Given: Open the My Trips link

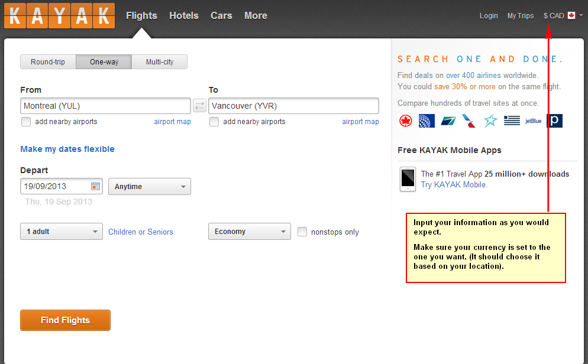Looking at the screenshot, I should 521,16.
